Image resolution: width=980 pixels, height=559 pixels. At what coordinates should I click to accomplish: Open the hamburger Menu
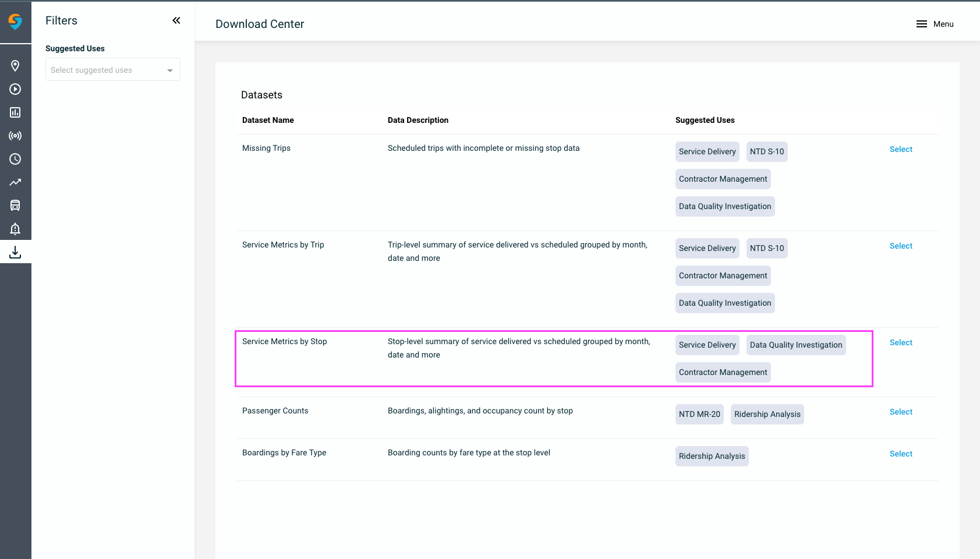(935, 24)
